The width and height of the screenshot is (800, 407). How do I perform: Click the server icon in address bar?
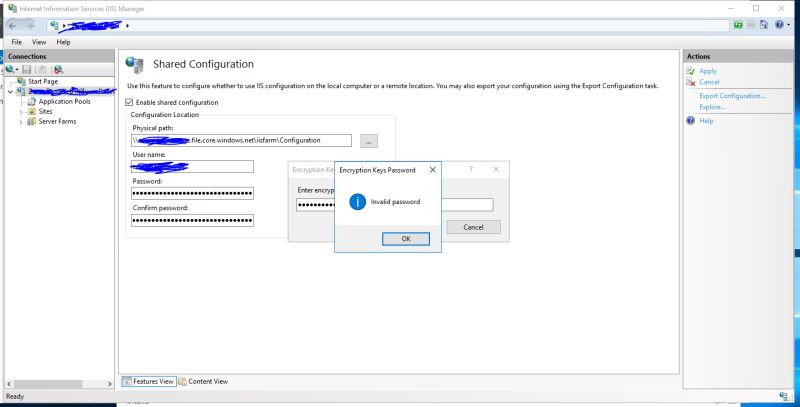[x=55, y=25]
